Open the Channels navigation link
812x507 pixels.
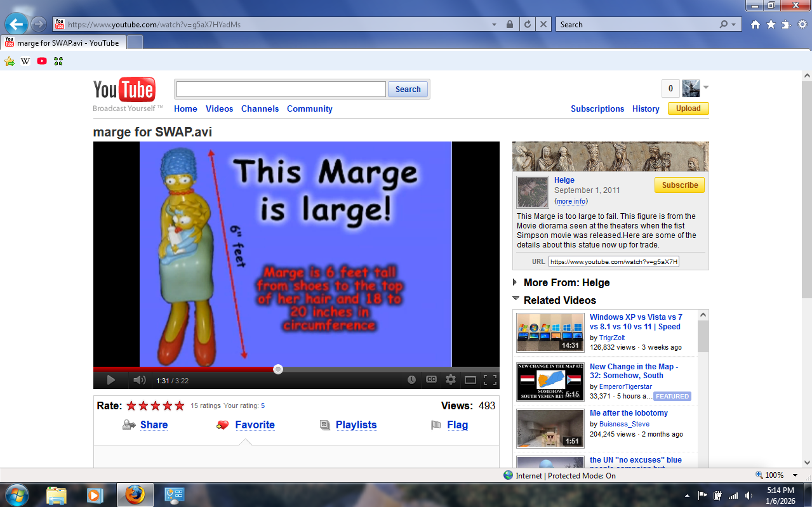click(x=260, y=109)
